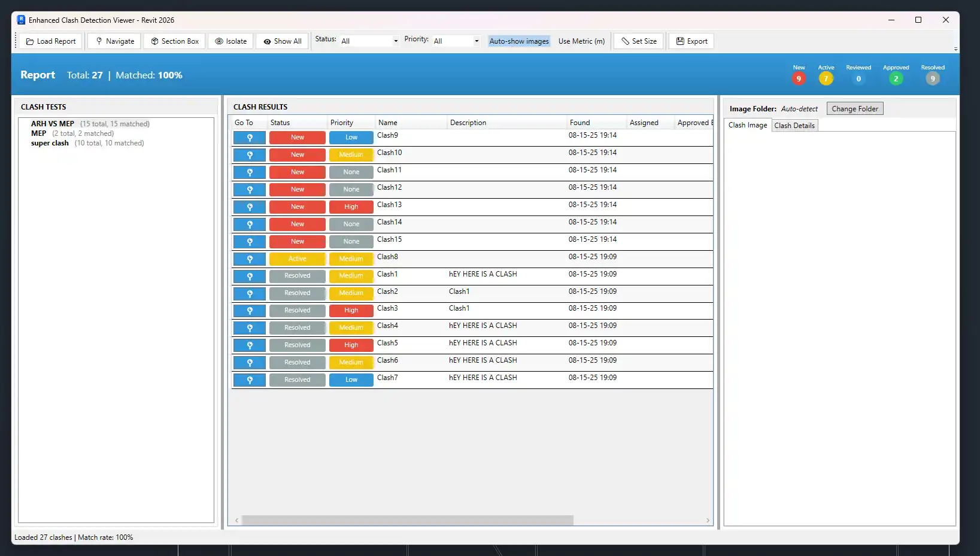The image size is (980, 556).
Task: Toggle the Auto-show images option
Action: click(518, 41)
